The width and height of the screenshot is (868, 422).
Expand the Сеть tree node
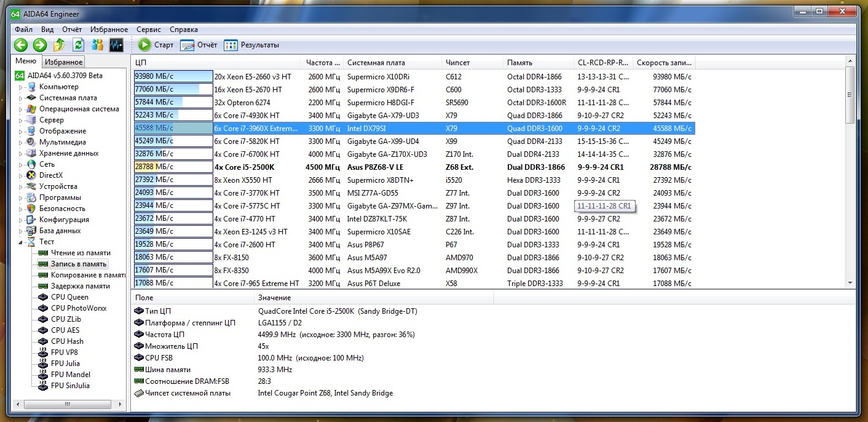(x=20, y=164)
